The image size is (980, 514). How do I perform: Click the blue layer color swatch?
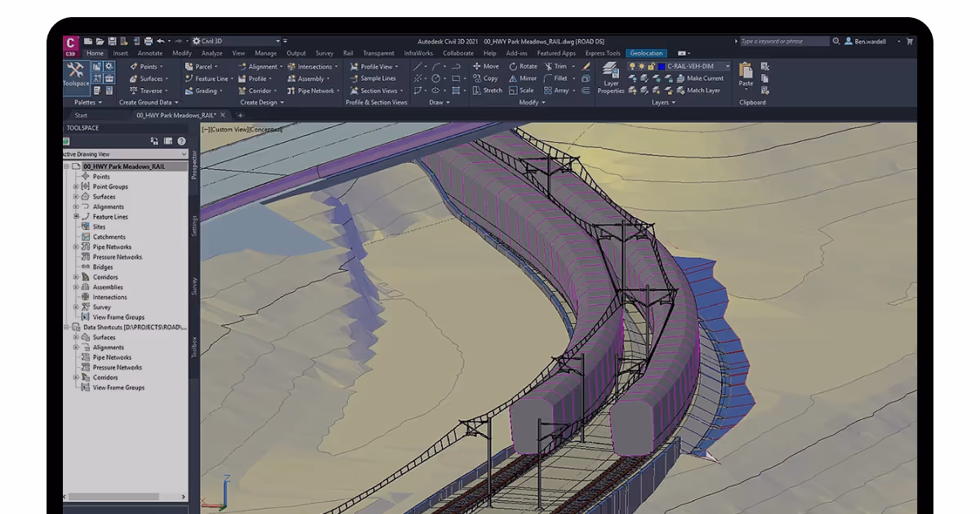click(x=660, y=66)
